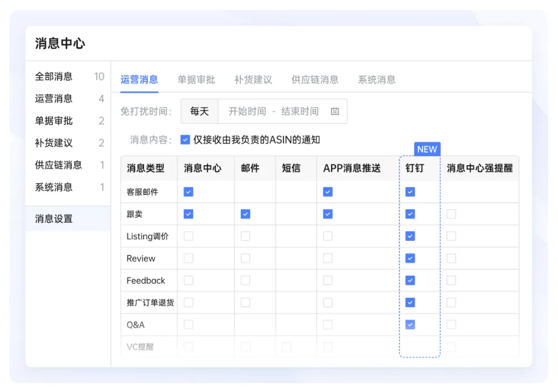Enable Review 消息中心强提醒 checkbox
This screenshot has width=558, height=392.
(451, 258)
